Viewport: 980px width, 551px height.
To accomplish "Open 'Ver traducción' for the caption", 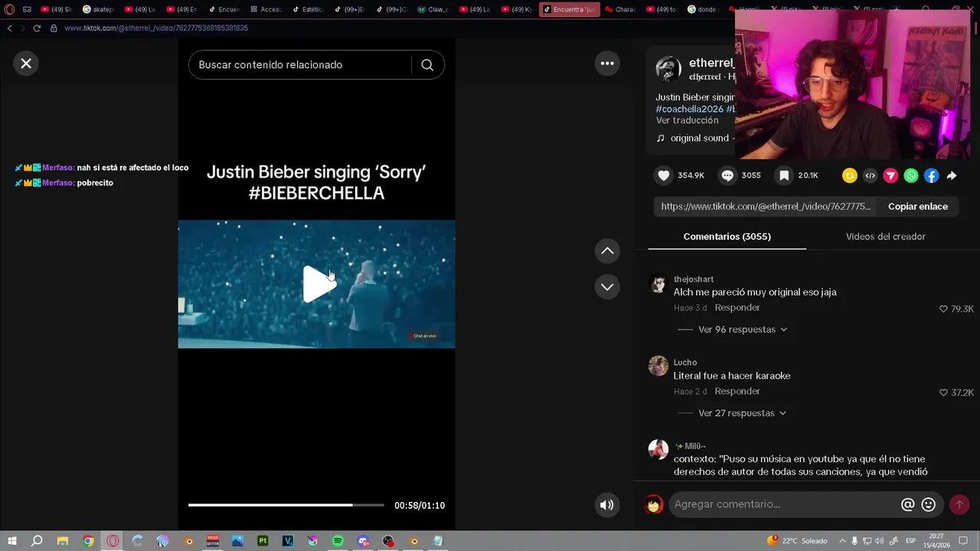I will (x=687, y=120).
